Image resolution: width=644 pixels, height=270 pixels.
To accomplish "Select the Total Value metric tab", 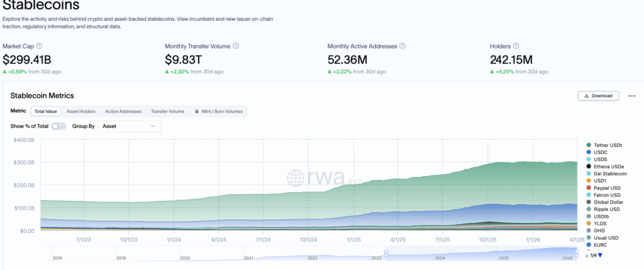I will [x=45, y=111].
